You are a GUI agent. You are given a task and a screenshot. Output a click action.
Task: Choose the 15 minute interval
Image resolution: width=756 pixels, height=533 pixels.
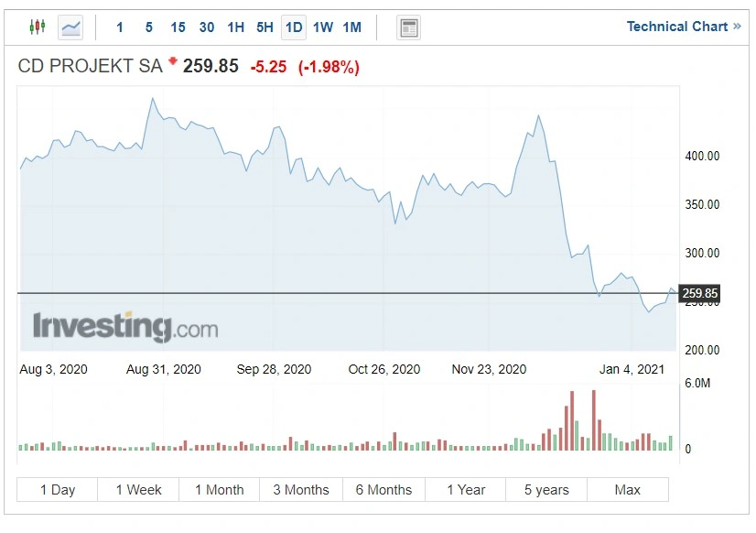[x=178, y=27]
